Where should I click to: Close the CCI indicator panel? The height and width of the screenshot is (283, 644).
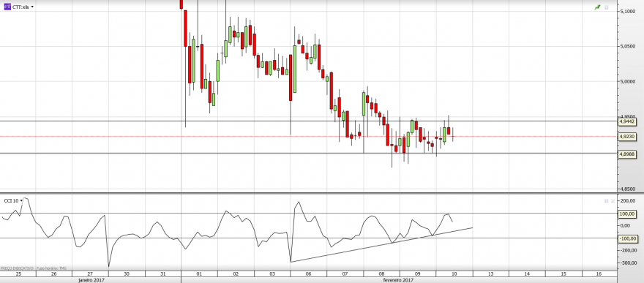click(x=613, y=201)
